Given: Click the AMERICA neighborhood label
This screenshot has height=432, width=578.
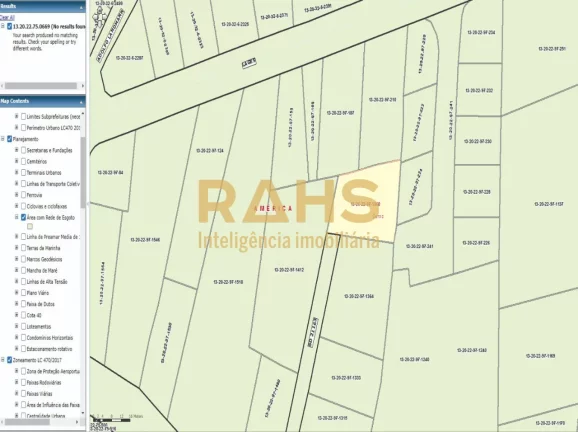Looking at the screenshot, I should tap(273, 209).
